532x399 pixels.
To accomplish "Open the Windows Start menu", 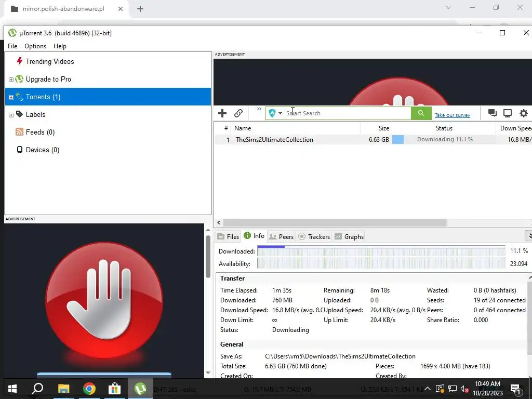I will pos(12,389).
